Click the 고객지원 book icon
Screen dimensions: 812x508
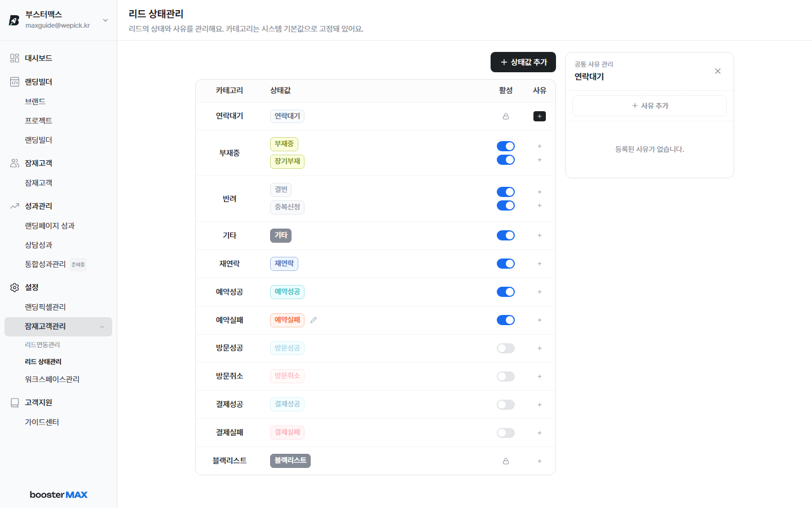(x=15, y=402)
